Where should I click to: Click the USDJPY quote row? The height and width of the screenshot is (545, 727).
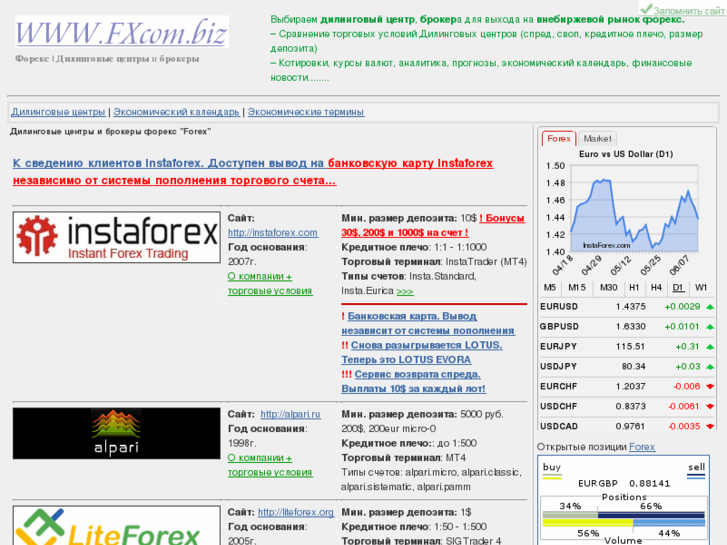[x=626, y=366]
